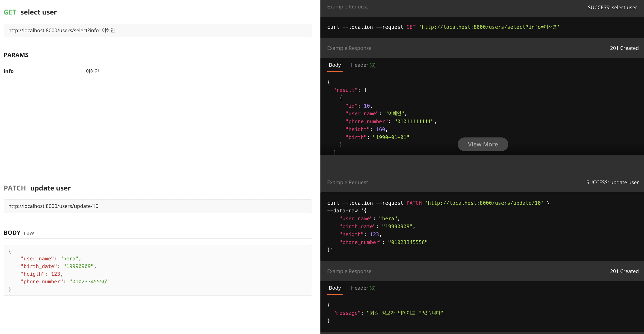Click the update user request URL field
644x334 pixels.
coord(158,206)
